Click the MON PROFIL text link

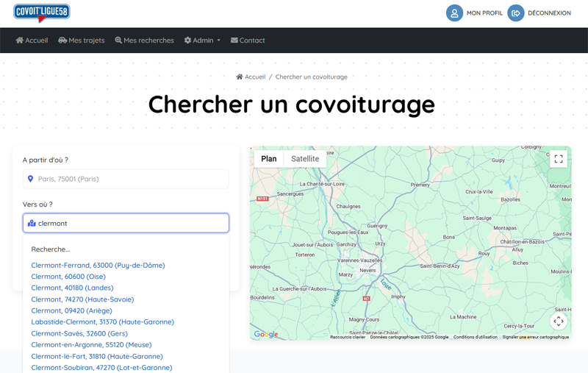pyautogui.click(x=484, y=13)
